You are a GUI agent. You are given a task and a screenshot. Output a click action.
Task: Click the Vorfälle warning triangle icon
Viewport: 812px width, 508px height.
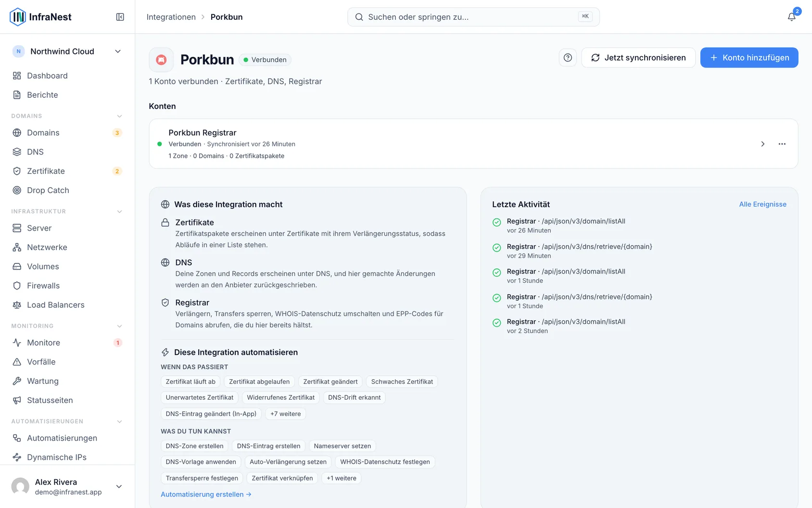tap(17, 362)
